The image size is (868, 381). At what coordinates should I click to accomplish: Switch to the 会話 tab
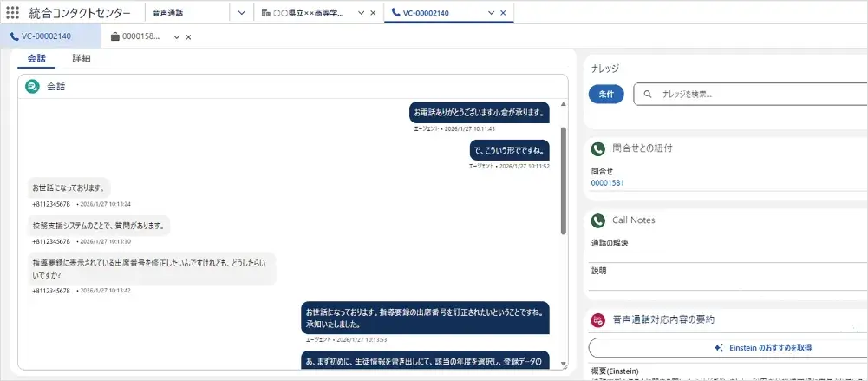pyautogui.click(x=36, y=58)
